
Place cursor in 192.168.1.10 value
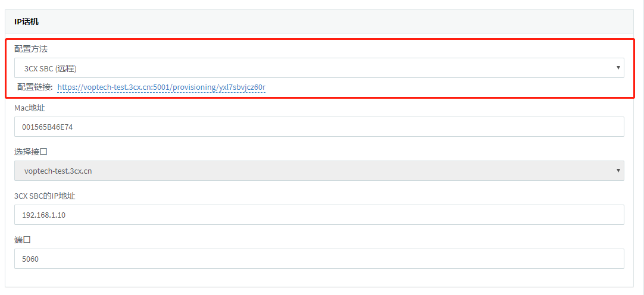pos(43,215)
